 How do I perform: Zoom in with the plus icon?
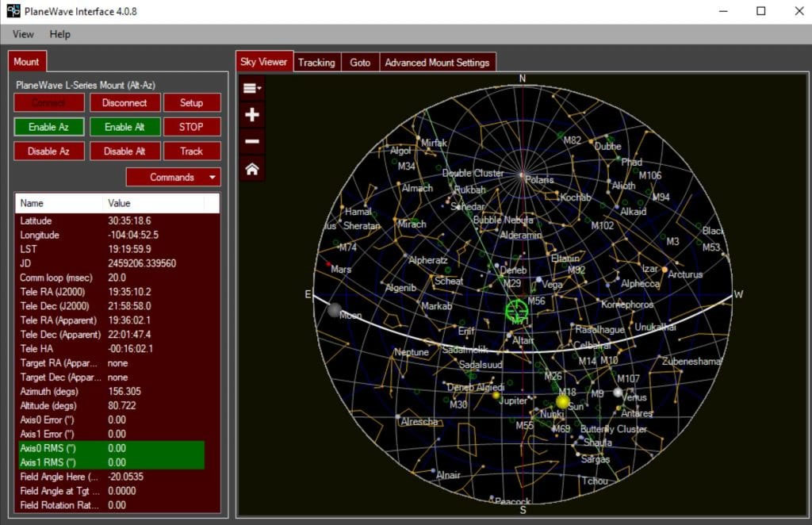click(x=252, y=115)
